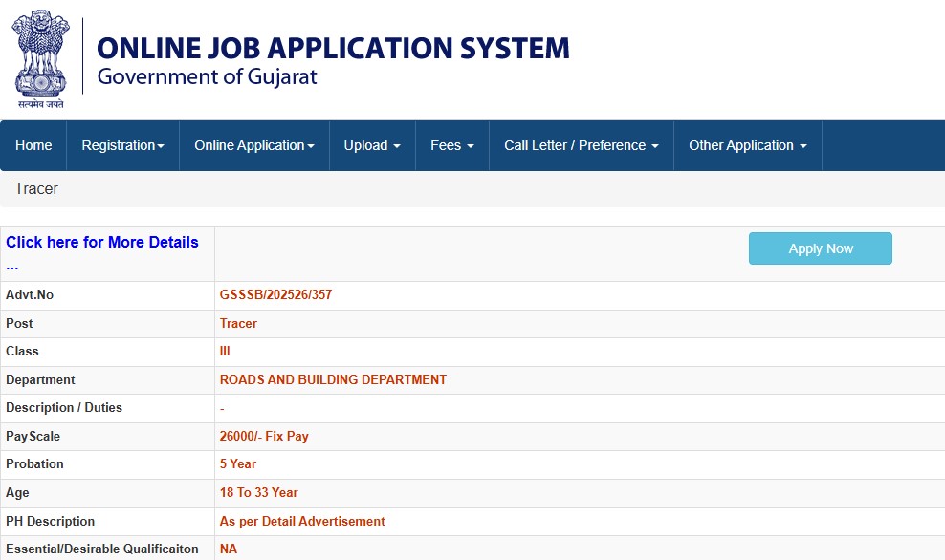The image size is (945, 560).
Task: Open Click here for More Details link
Action: pyautogui.click(x=101, y=242)
